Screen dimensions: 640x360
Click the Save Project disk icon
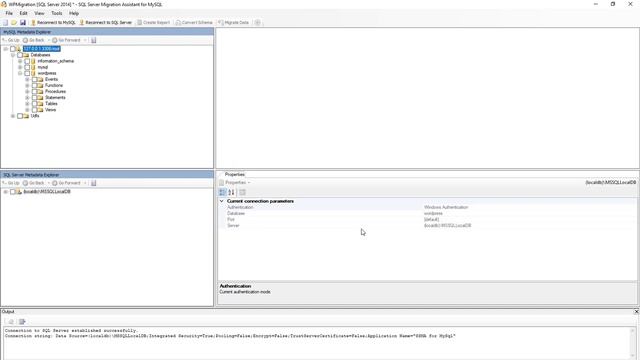tap(23, 22)
